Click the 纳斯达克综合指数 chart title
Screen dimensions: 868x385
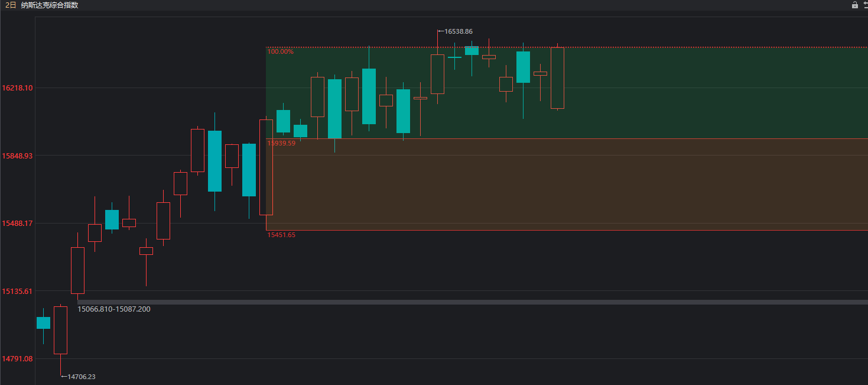[x=49, y=5]
